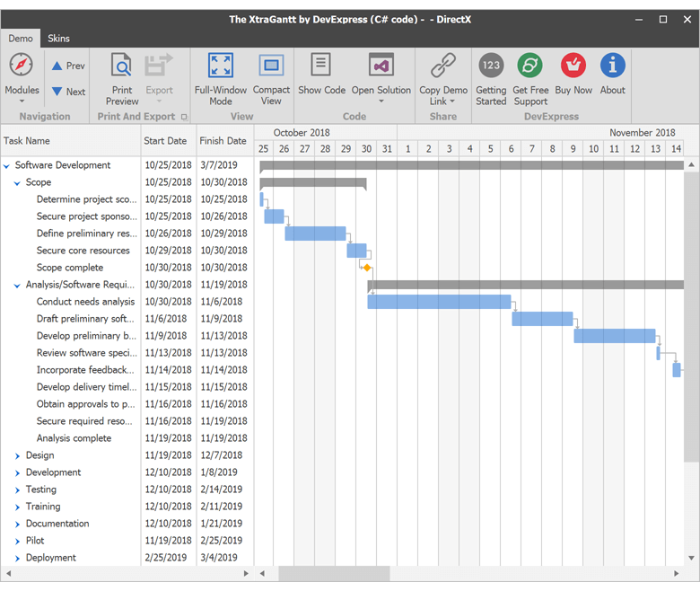The image size is (700, 591).
Task: Switch to the Skins tab
Action: point(58,39)
